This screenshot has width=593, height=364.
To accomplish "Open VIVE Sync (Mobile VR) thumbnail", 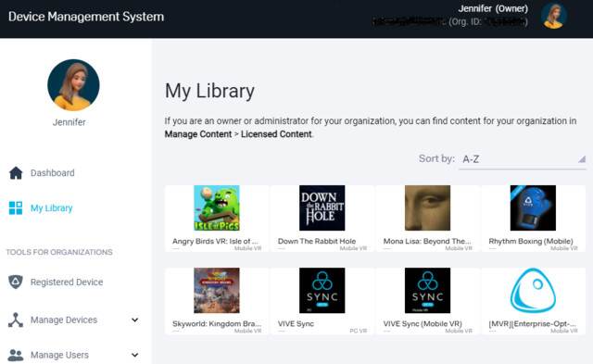I will pos(427,290).
